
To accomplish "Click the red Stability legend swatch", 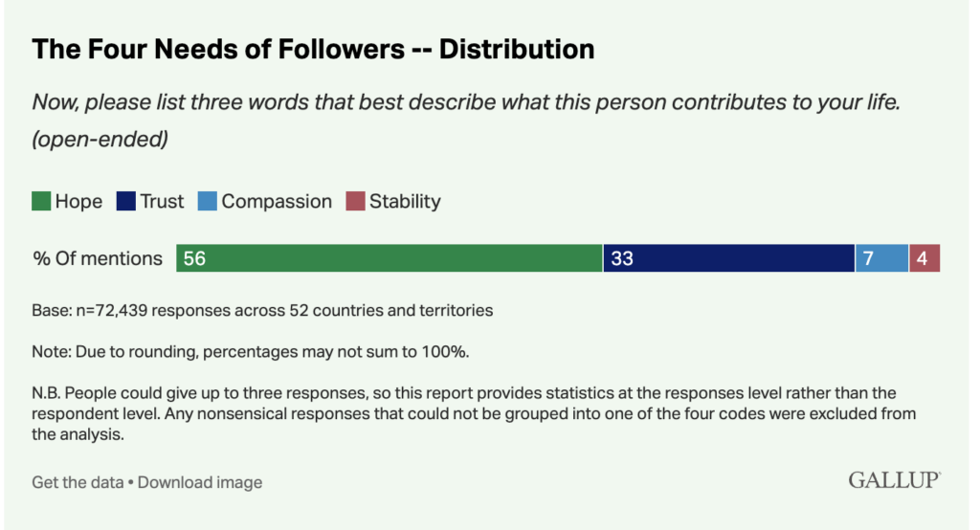I will [x=356, y=202].
